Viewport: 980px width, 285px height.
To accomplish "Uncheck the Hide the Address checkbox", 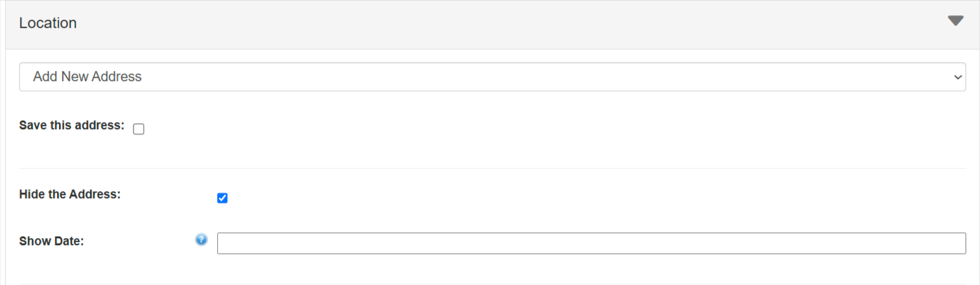I will pyautogui.click(x=222, y=198).
